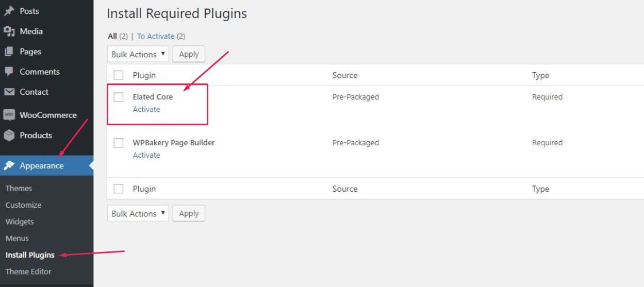Click the Contact envelope icon
This screenshot has height=287, width=644.
pyautogui.click(x=9, y=92)
